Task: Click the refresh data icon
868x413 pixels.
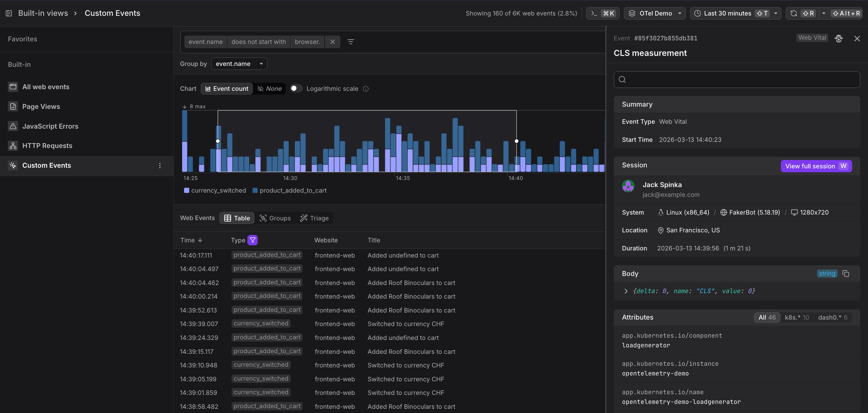Action: (793, 13)
